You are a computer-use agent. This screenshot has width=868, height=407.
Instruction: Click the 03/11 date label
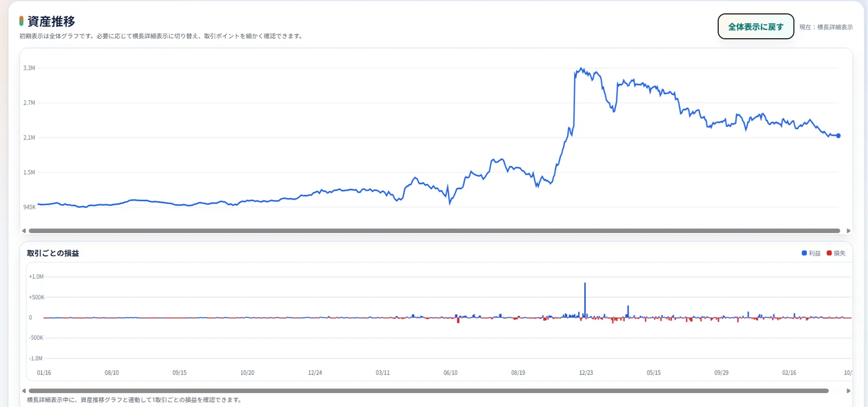point(382,373)
